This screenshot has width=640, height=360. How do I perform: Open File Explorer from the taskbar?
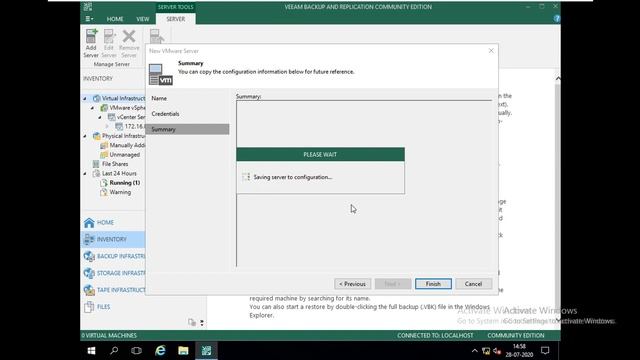click(183, 351)
